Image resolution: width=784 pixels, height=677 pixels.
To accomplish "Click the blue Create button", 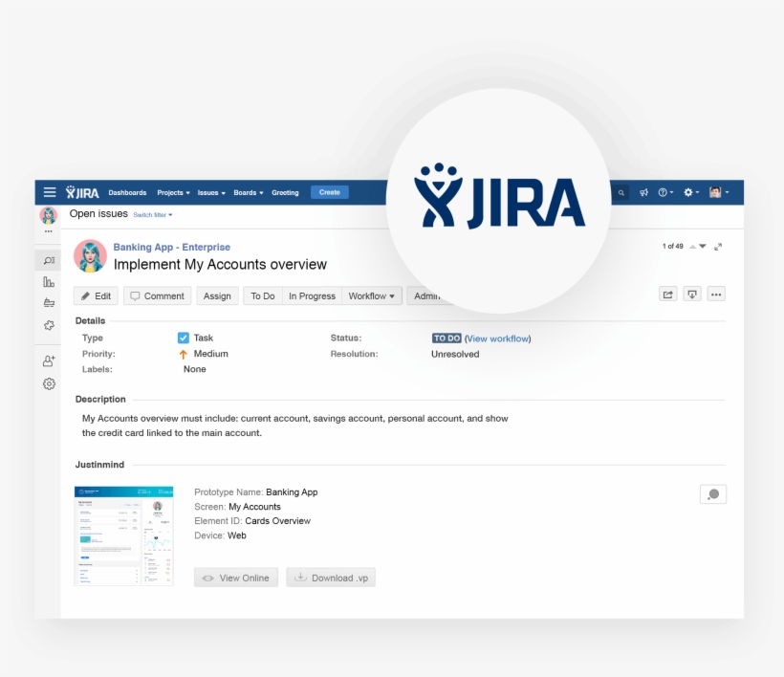I will [330, 192].
